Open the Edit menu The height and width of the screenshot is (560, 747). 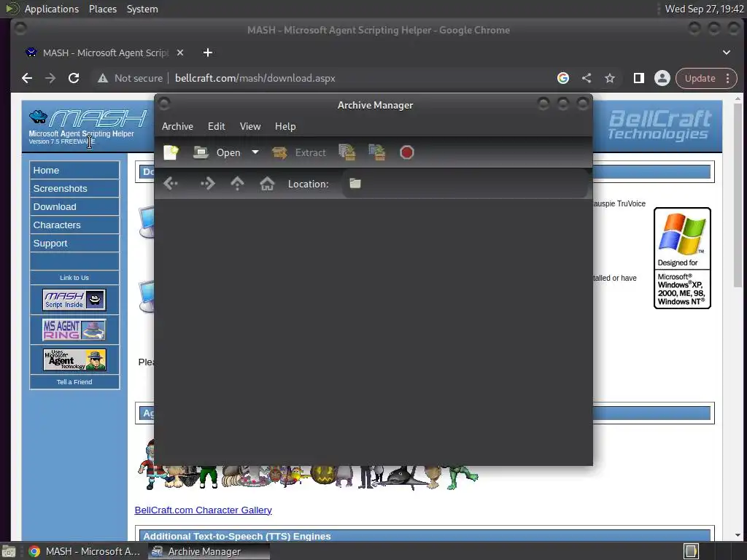[x=216, y=126]
